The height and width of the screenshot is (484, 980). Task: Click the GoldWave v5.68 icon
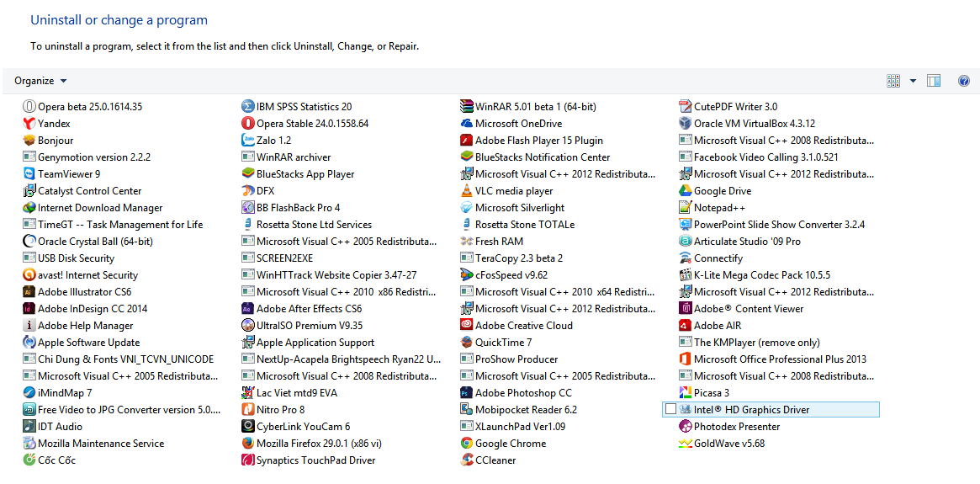click(x=685, y=444)
